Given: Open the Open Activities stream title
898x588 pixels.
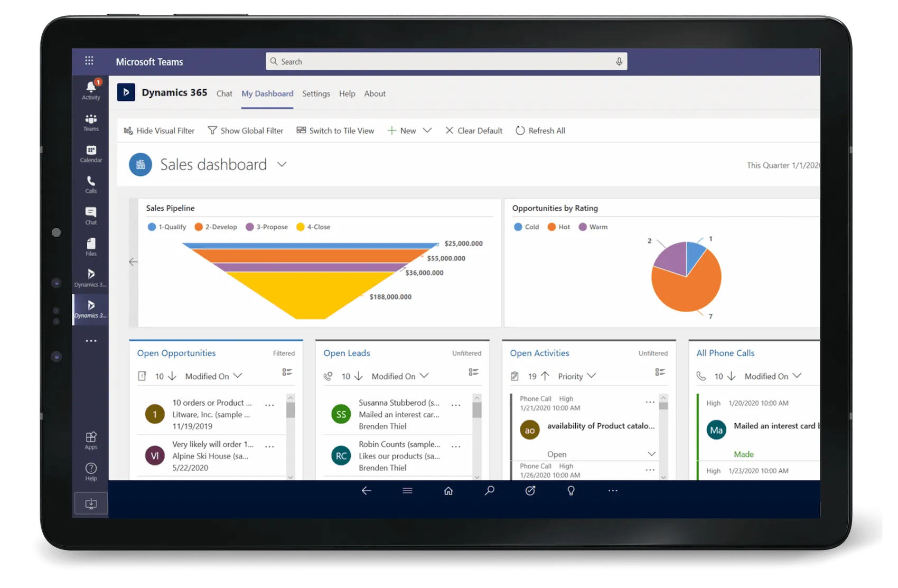Looking at the screenshot, I should pos(539,353).
